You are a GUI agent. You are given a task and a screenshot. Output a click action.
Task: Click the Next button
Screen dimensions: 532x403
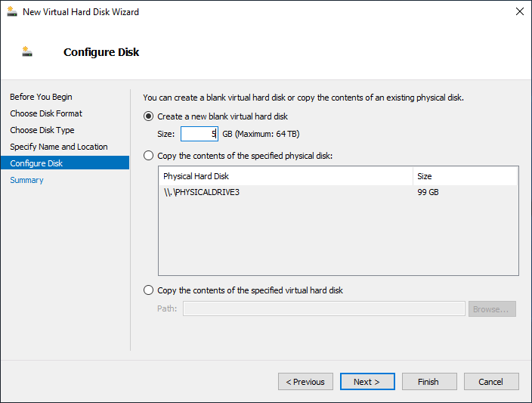(x=367, y=382)
